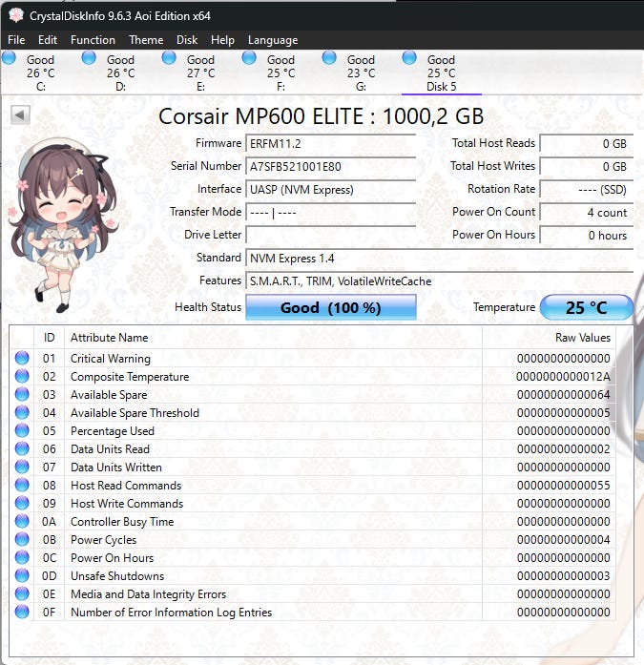
Task: Select the Unsafe Shutdowns attribute name
Action: tap(117, 576)
